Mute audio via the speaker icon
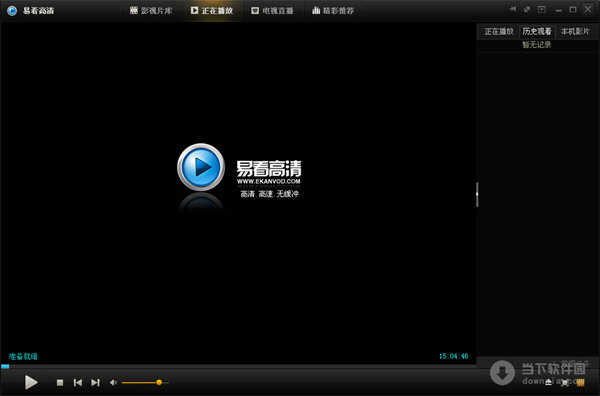 coord(113,382)
